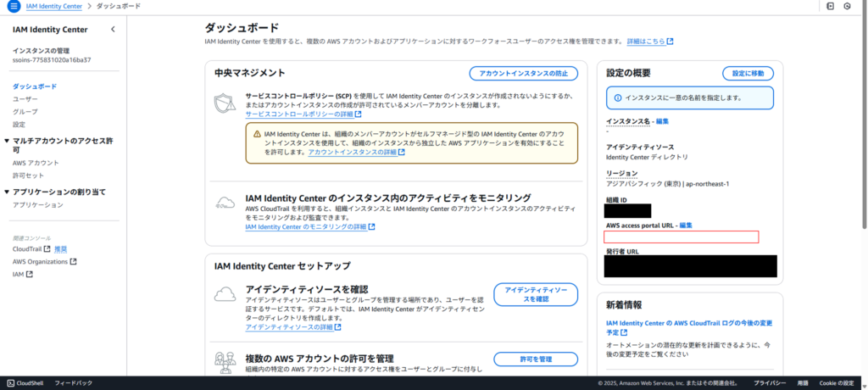Open グループ in the sidebar

[x=25, y=112]
